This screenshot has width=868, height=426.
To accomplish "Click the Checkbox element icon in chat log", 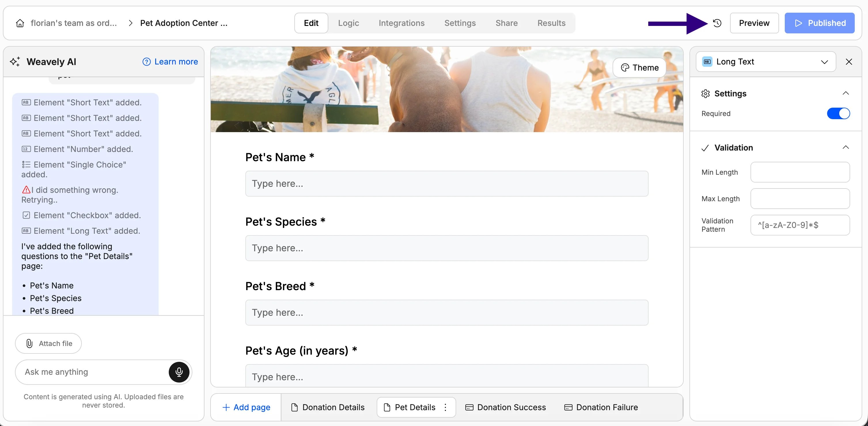I will tap(26, 215).
